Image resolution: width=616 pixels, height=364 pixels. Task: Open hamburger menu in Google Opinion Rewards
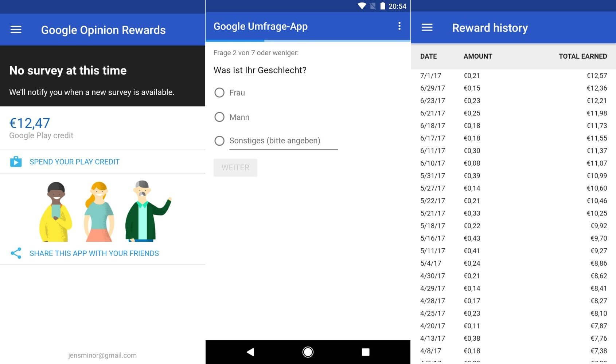pos(16,30)
